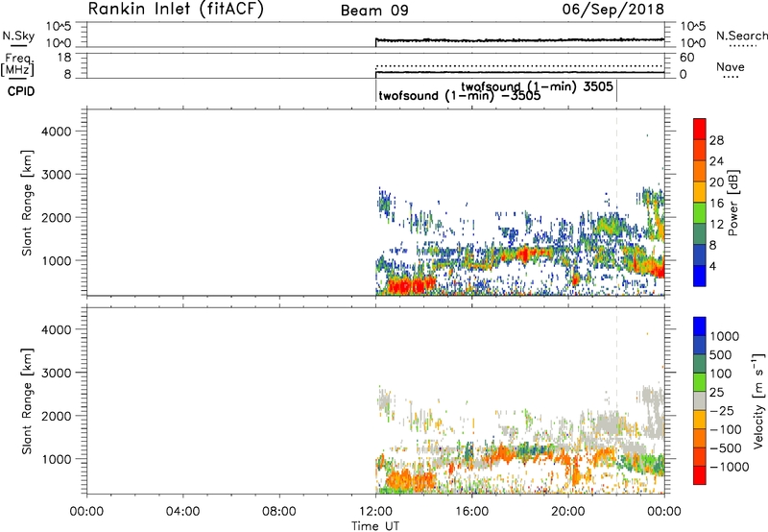The image size is (768, 532).
Task: Click the "12:00" time tick label
Action: pyautogui.click(x=375, y=512)
